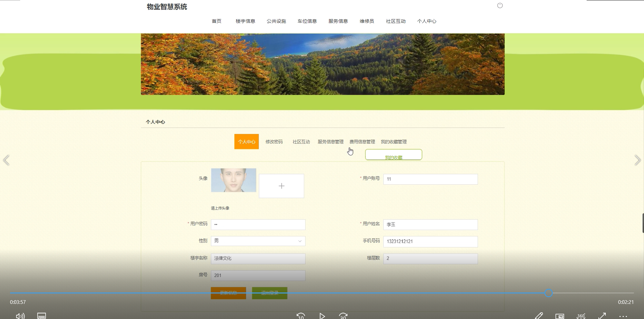This screenshot has width=644, height=319.
Task: Toggle the 360 degree video icon
Action: click(581, 316)
